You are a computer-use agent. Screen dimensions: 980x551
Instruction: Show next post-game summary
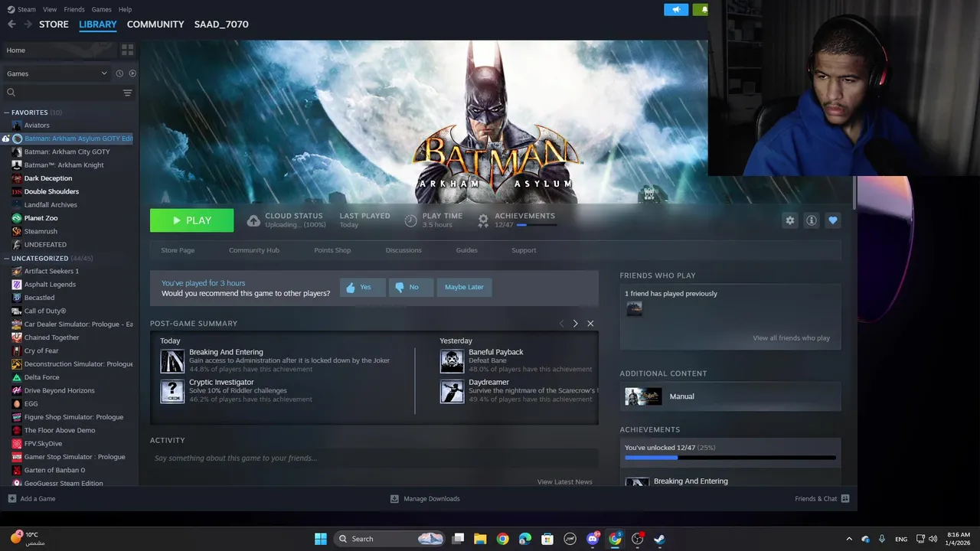(x=576, y=324)
